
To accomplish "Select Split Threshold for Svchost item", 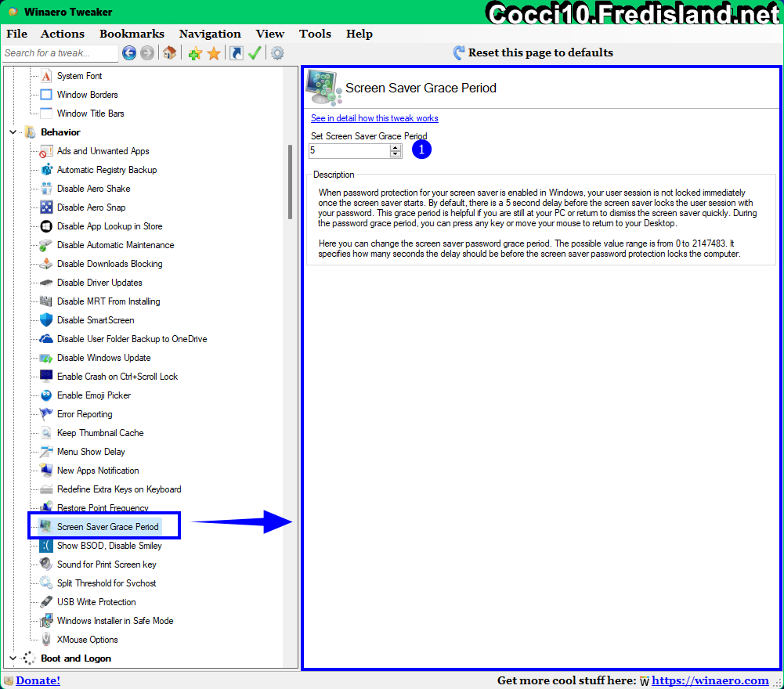I will pos(107,583).
